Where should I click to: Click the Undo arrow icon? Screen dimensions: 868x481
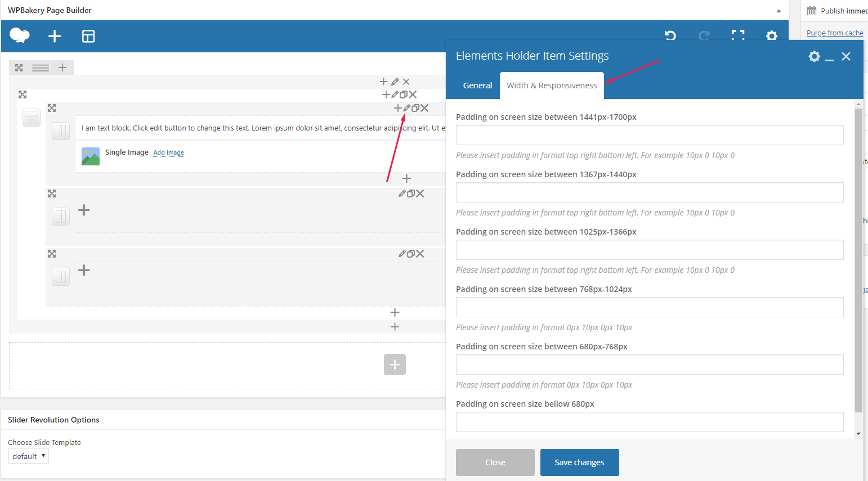coord(670,35)
